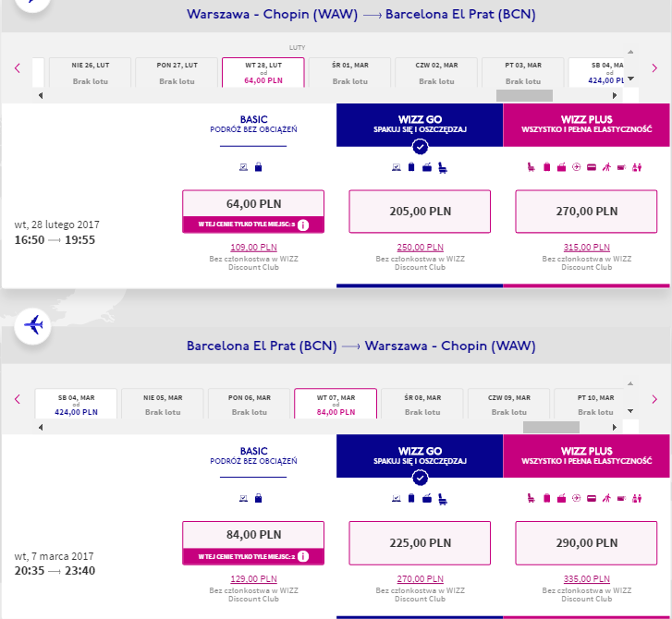The width and height of the screenshot is (672, 619).
Task: Open return WIZZ PLUS column header
Action: coord(586,456)
